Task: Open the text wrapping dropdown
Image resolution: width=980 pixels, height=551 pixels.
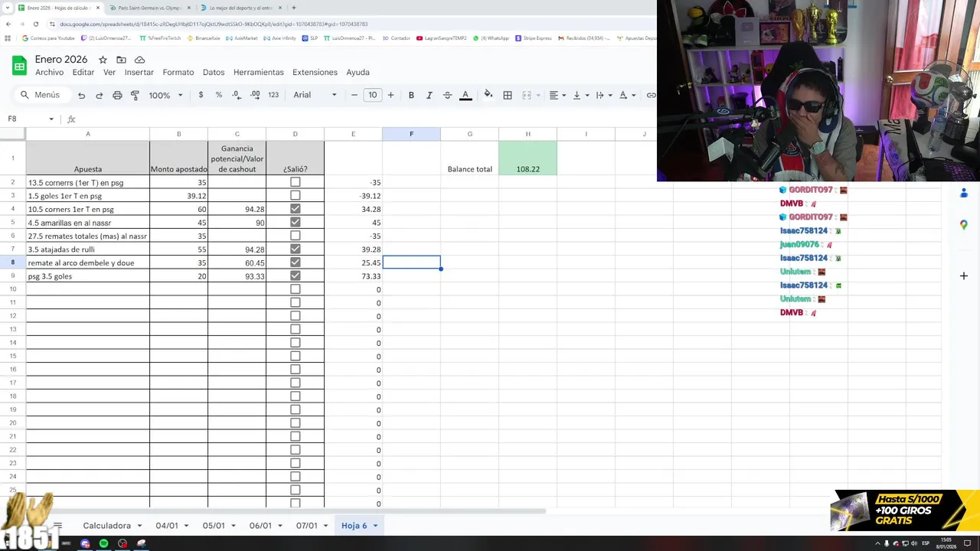Action: pyautogui.click(x=603, y=95)
